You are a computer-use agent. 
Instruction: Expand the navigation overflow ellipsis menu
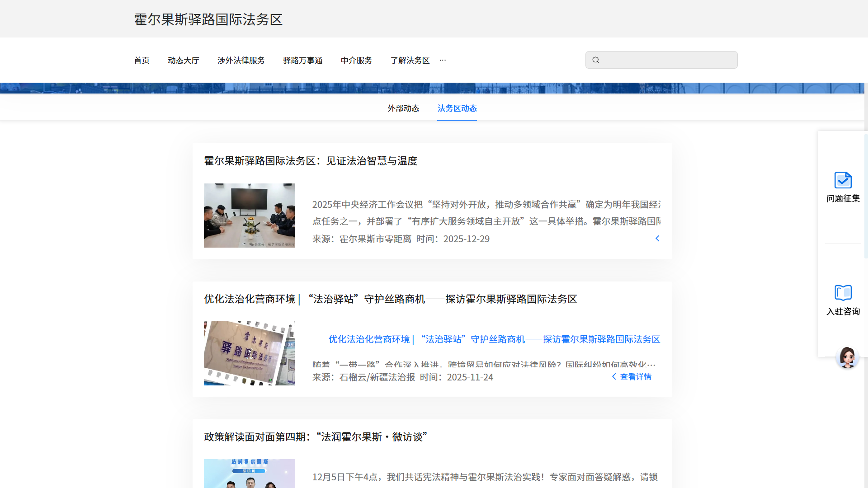[x=443, y=60]
